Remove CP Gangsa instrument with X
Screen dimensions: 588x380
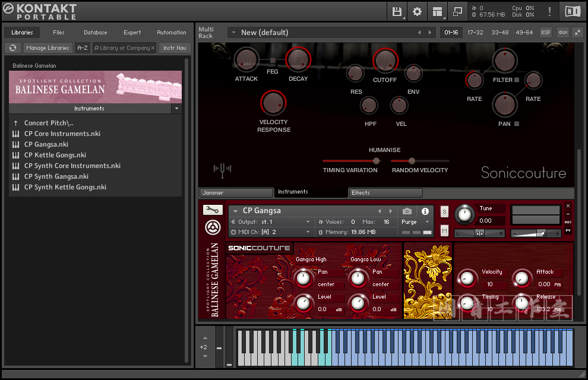(568, 206)
